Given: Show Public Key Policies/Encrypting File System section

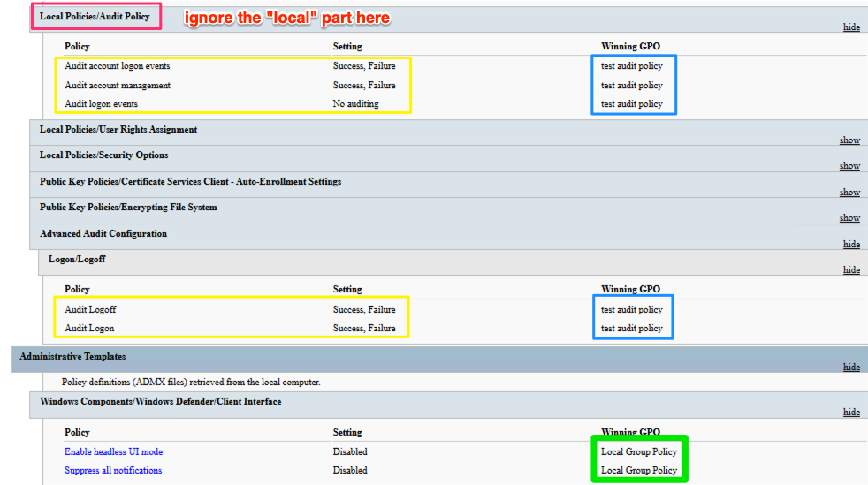Looking at the screenshot, I should click(x=849, y=218).
